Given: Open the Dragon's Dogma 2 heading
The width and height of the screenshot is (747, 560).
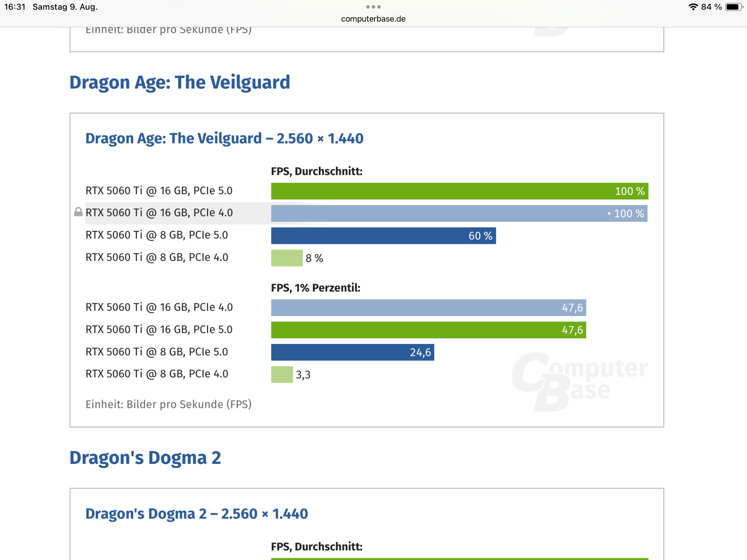Looking at the screenshot, I should (145, 458).
